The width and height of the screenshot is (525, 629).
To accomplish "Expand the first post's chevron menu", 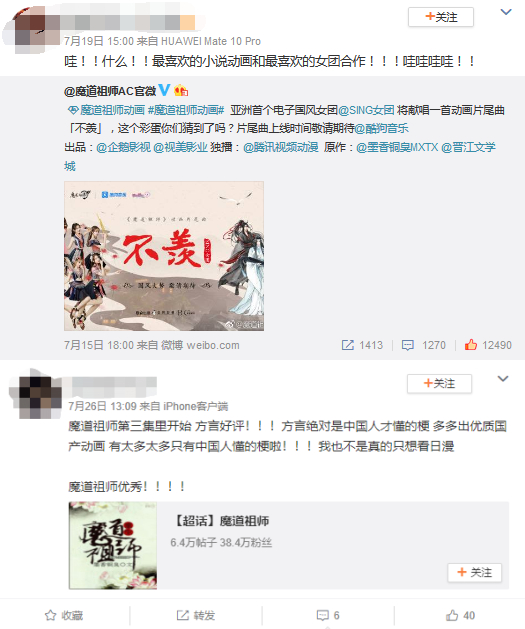I will 506,12.
